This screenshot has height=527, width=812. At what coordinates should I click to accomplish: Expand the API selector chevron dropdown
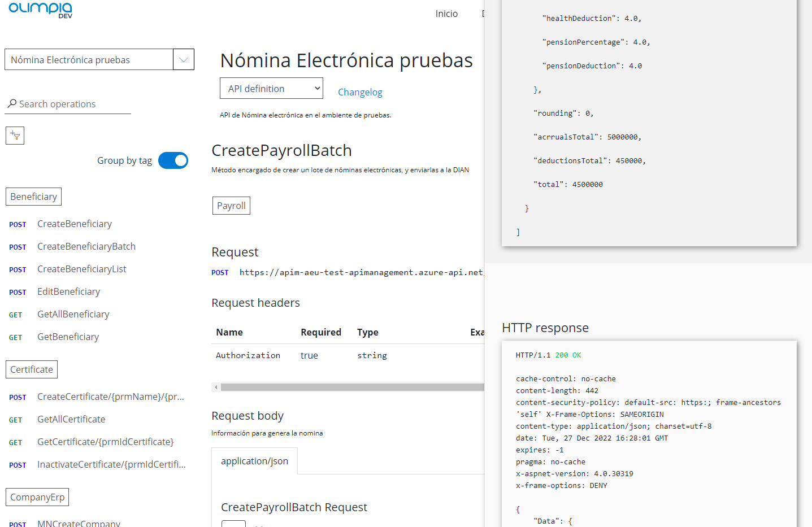[184, 59]
